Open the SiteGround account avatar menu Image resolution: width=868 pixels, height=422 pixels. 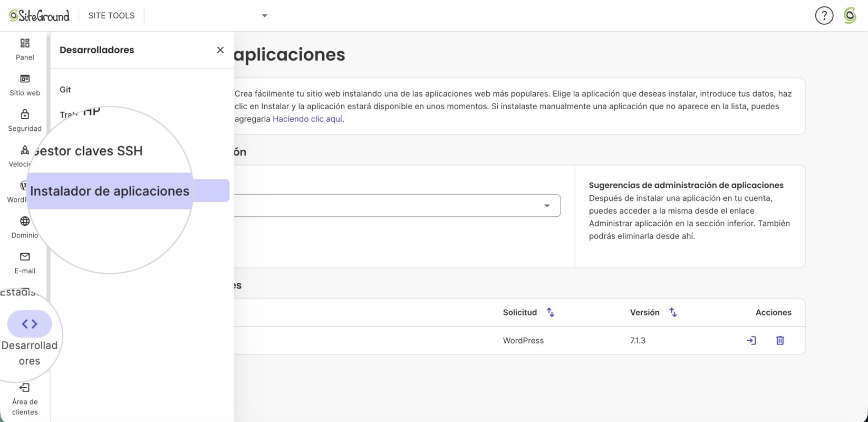[850, 16]
